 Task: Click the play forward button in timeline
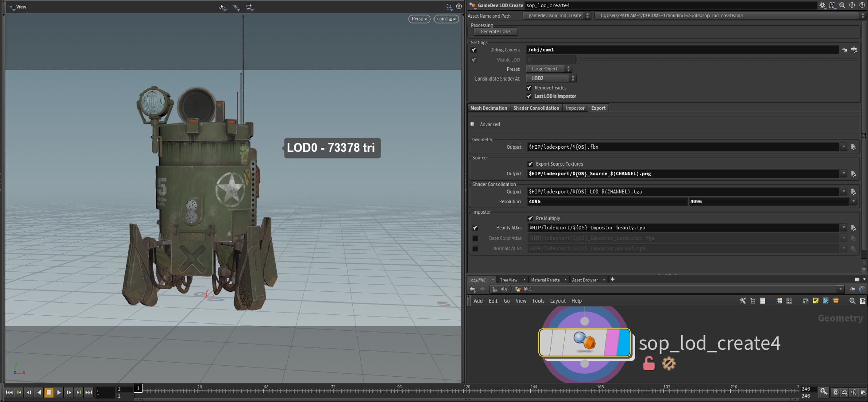pyautogui.click(x=59, y=393)
